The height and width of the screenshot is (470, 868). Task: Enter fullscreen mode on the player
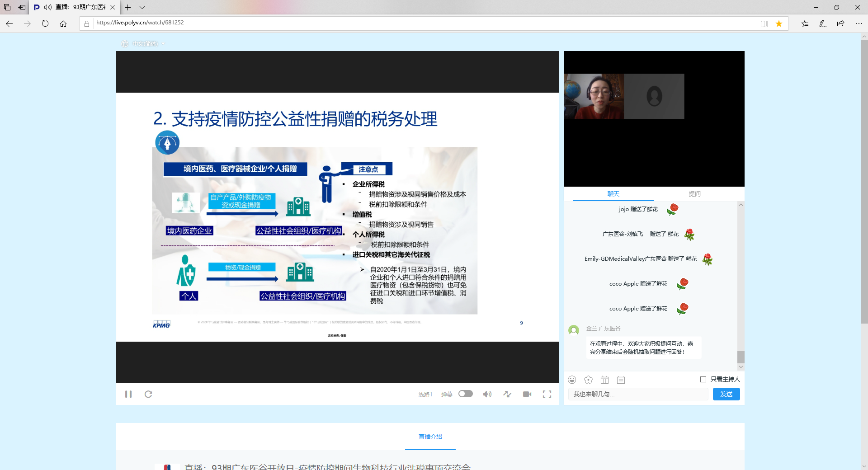click(x=547, y=394)
